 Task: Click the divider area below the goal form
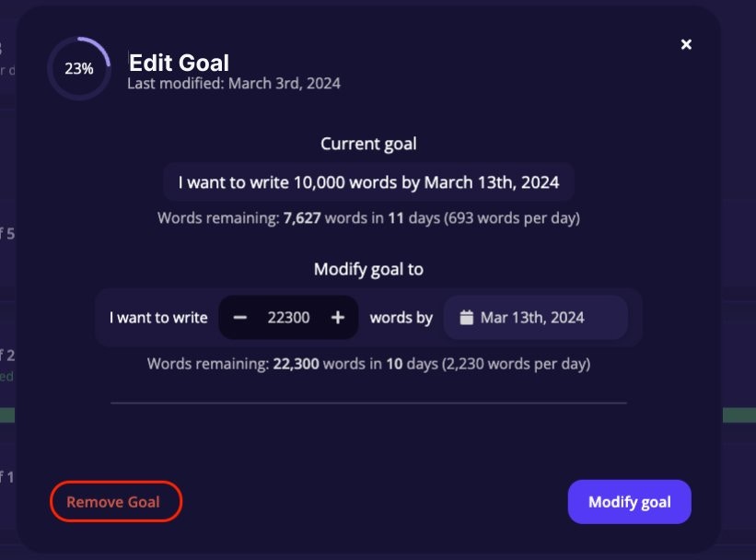coord(368,402)
